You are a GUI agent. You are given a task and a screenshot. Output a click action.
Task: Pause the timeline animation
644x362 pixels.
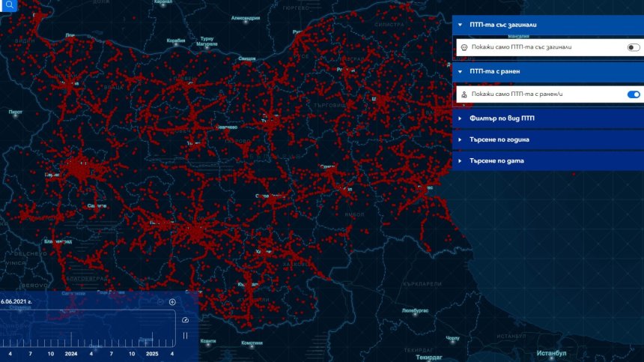185,335
